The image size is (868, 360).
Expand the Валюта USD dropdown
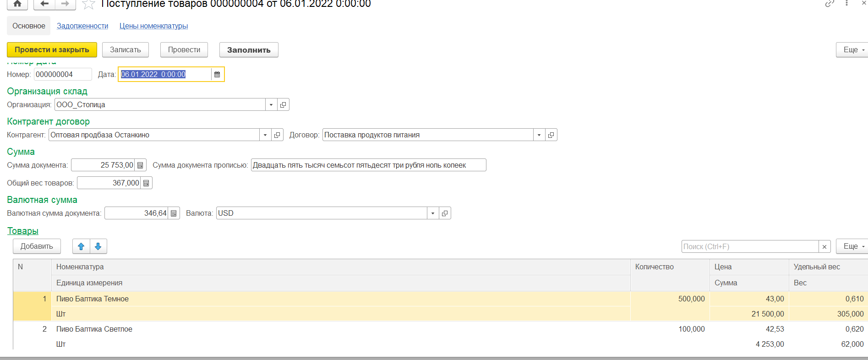(x=433, y=213)
